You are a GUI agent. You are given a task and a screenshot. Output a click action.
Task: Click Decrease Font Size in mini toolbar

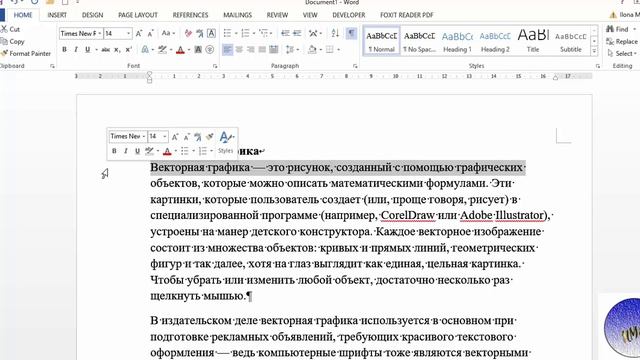(187, 137)
